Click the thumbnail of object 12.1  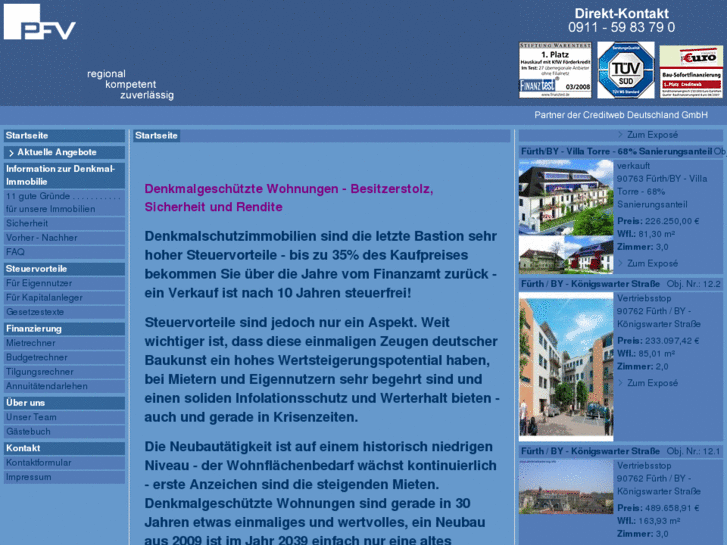[x=566, y=487]
